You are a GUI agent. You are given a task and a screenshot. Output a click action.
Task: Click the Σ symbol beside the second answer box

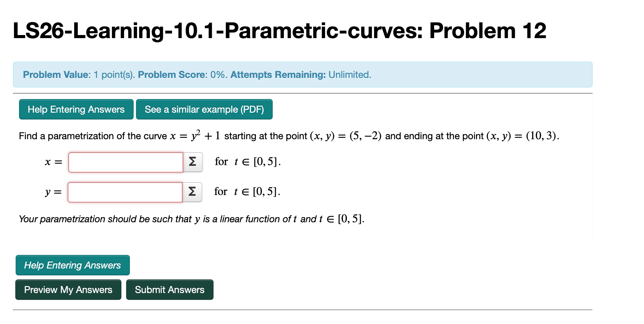point(192,192)
